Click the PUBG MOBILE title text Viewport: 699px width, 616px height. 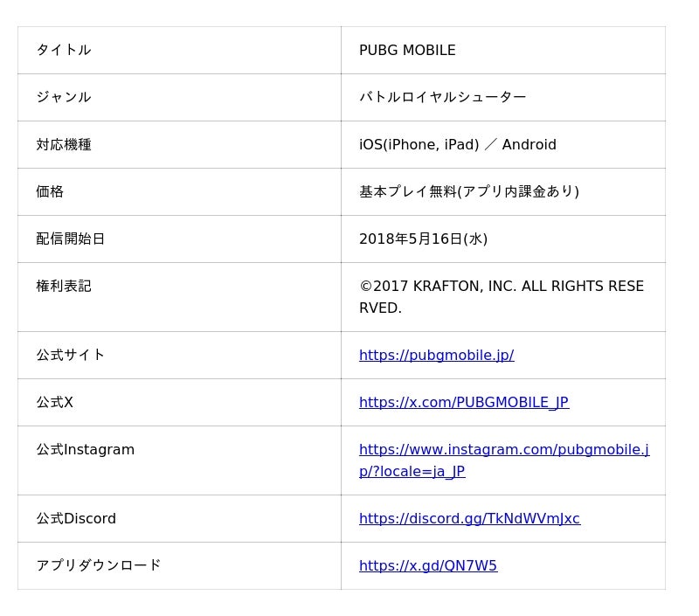(407, 51)
